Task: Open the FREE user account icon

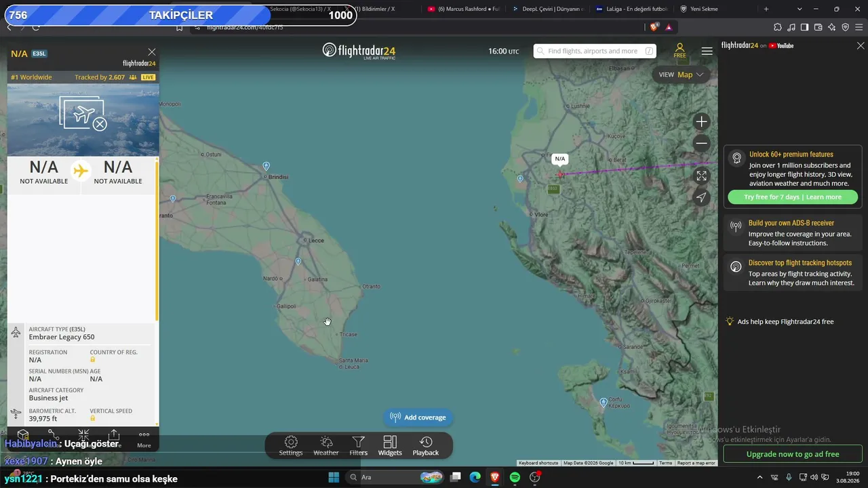Action: coord(679,51)
